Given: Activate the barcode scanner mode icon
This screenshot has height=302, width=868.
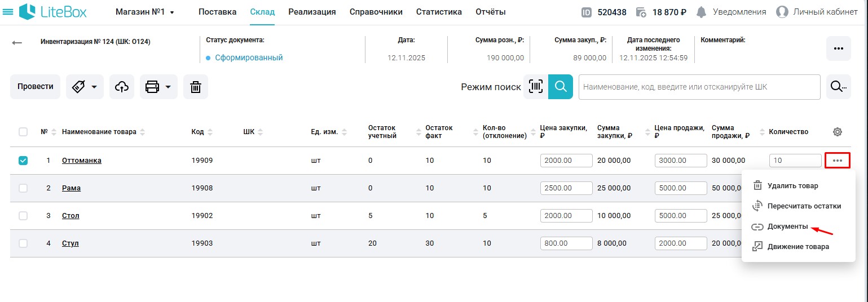Looking at the screenshot, I should (x=535, y=87).
